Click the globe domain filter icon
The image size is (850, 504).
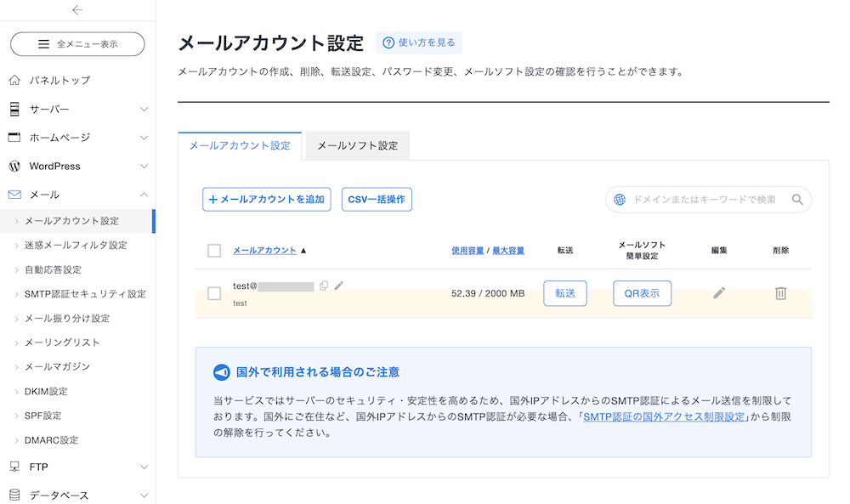click(x=620, y=200)
